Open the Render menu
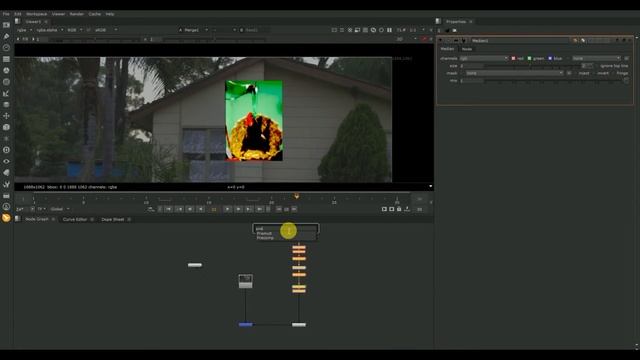The image size is (640, 360). coord(77,14)
